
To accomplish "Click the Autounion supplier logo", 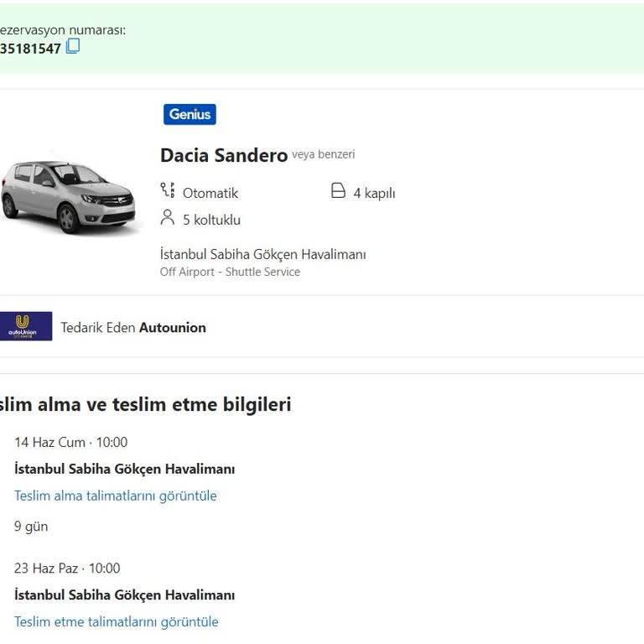I will (x=26, y=326).
